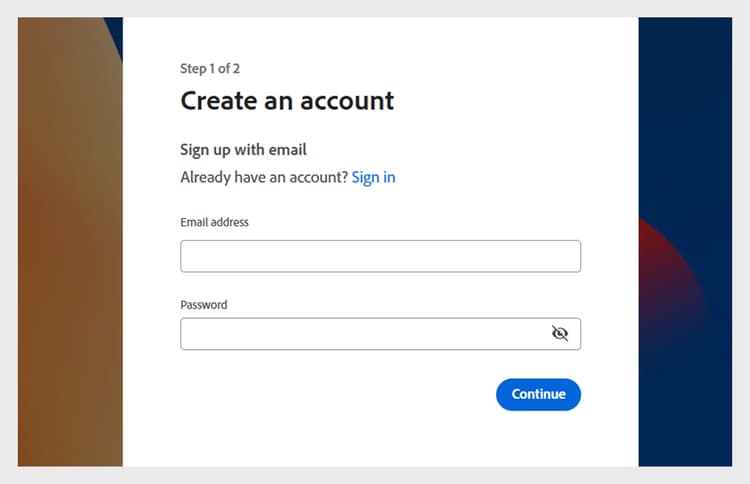Click the Sign in link
Viewport: 750px width, 484px height.
click(x=373, y=177)
